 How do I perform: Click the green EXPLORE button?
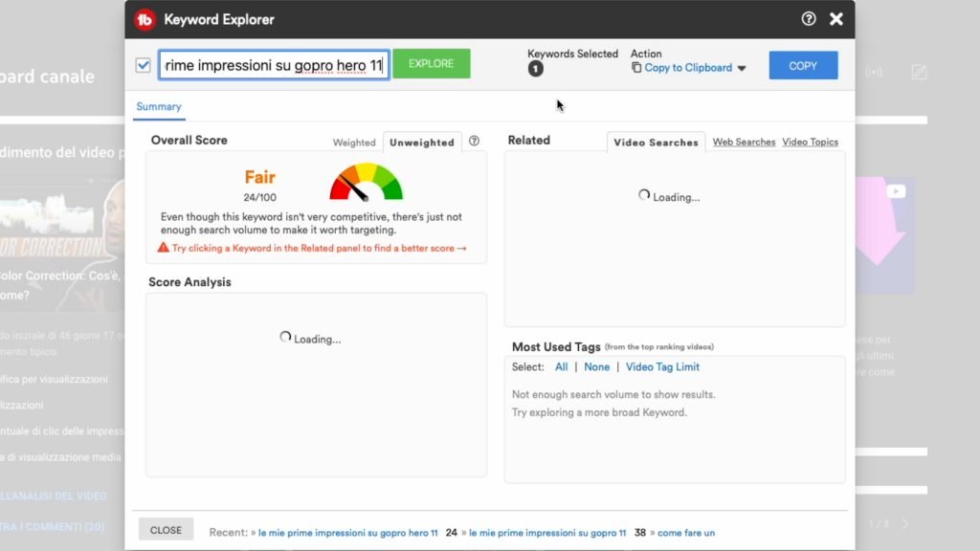tap(432, 64)
